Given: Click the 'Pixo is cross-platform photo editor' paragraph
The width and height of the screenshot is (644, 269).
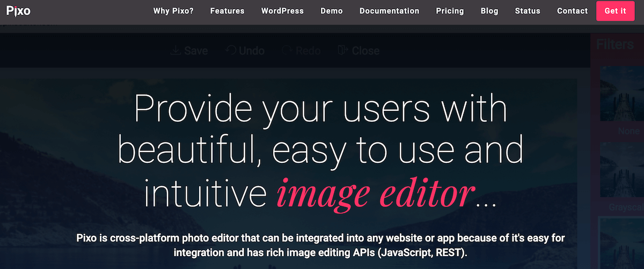Looking at the screenshot, I should (x=320, y=244).
